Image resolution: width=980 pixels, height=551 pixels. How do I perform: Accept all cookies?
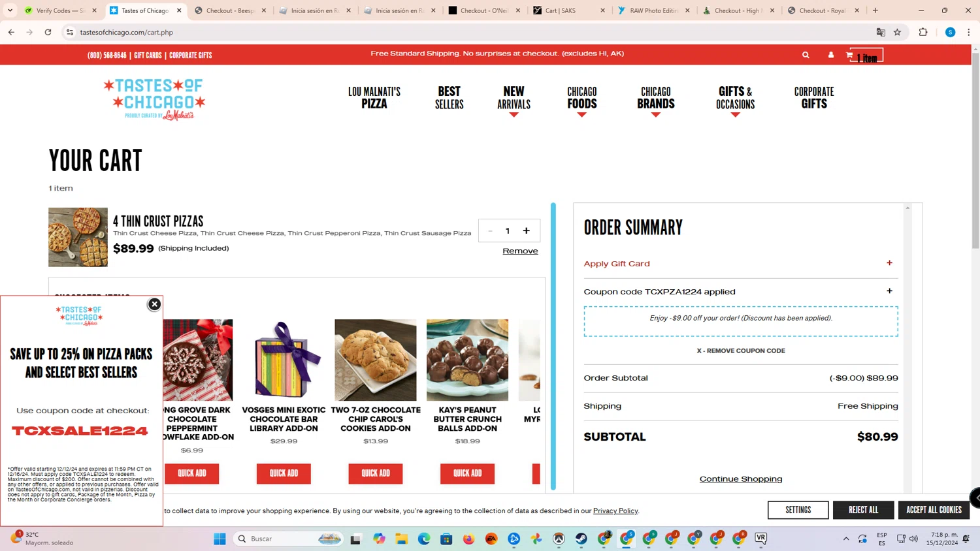click(934, 510)
